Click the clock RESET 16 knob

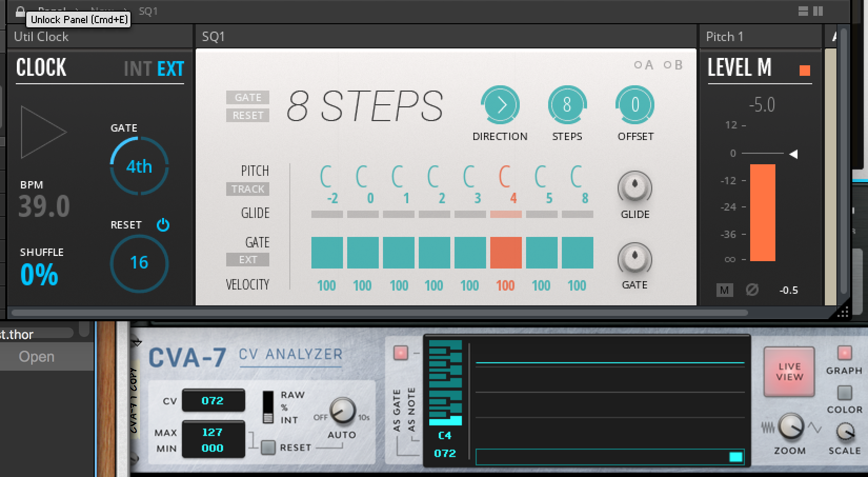coord(139,263)
